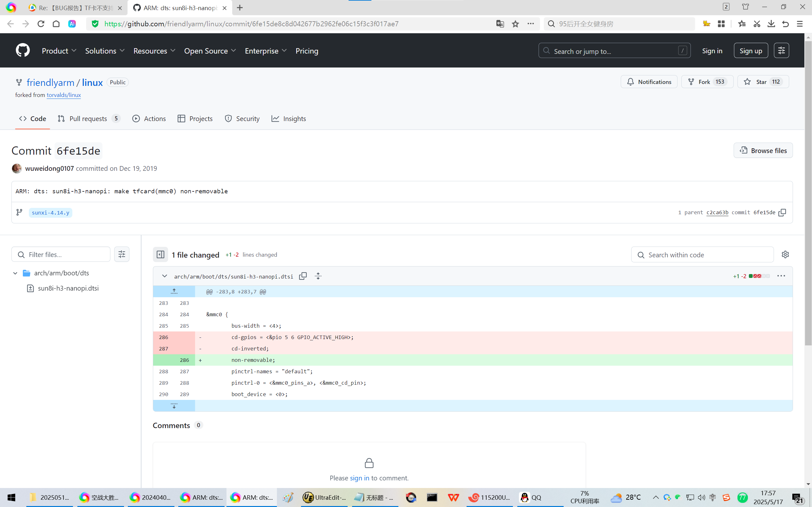Click the Browse files button
Screen dimensions: 812x507
point(763,151)
